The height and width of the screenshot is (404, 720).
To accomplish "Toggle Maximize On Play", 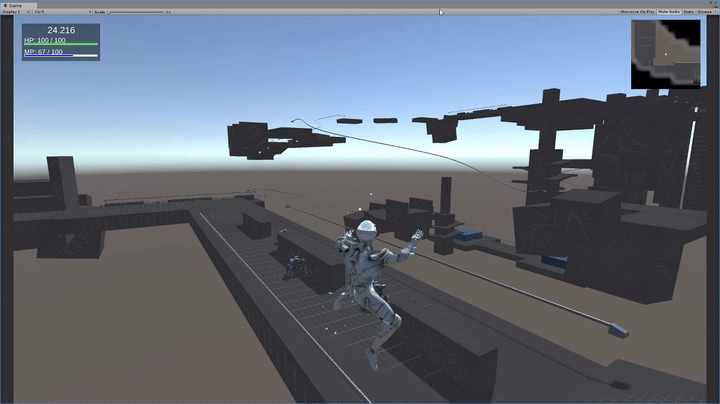I will pos(637,12).
